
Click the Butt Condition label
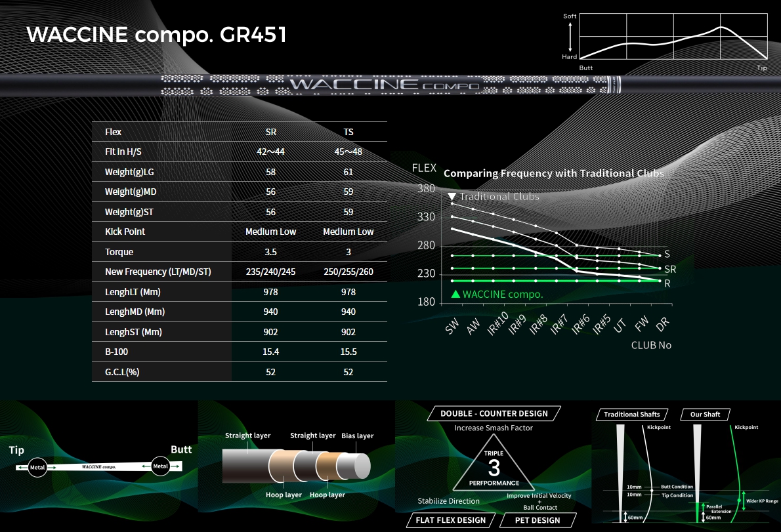click(x=677, y=487)
